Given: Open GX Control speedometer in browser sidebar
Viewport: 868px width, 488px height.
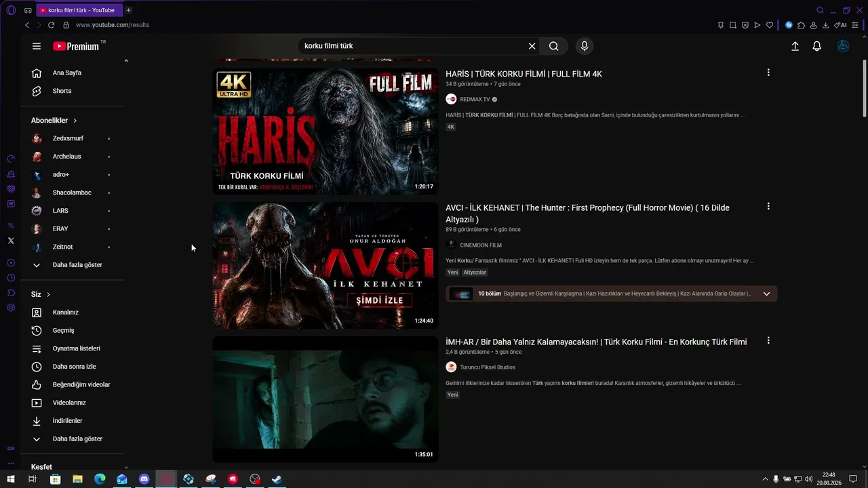Looking at the screenshot, I should pyautogui.click(x=11, y=159).
